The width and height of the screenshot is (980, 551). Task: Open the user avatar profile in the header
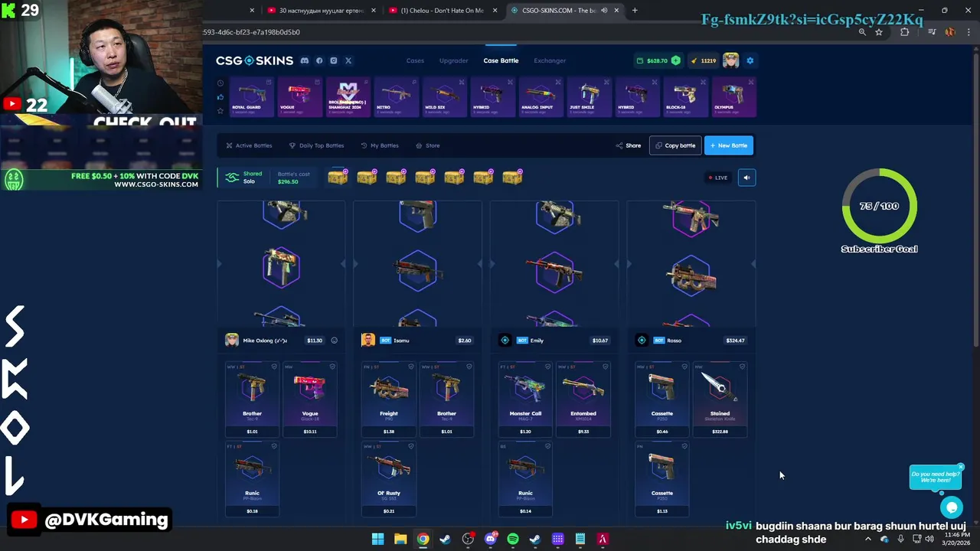[730, 60]
